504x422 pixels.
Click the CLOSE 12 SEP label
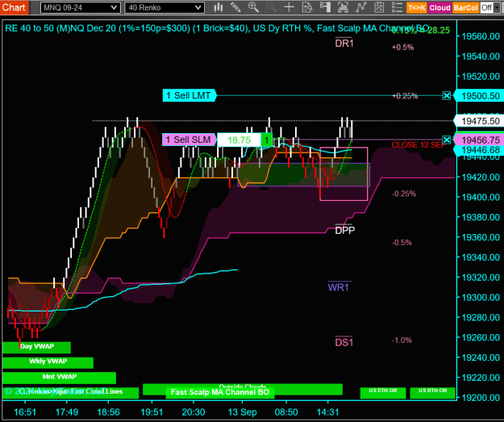pyautogui.click(x=417, y=145)
